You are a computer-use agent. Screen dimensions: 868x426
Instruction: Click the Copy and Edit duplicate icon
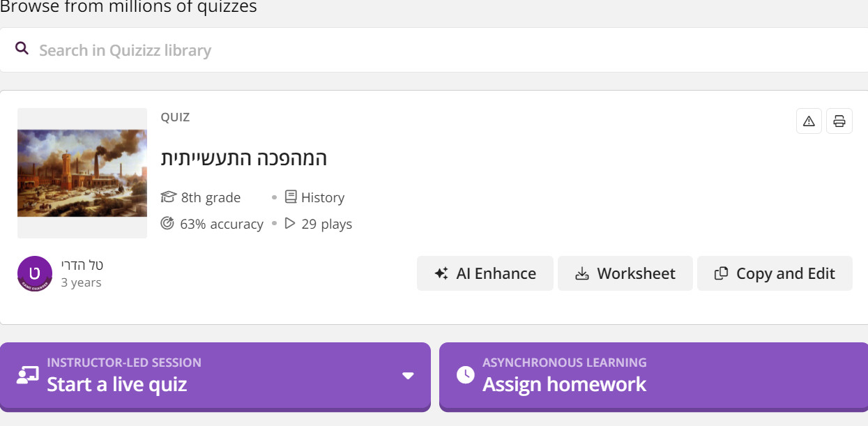pyautogui.click(x=722, y=274)
